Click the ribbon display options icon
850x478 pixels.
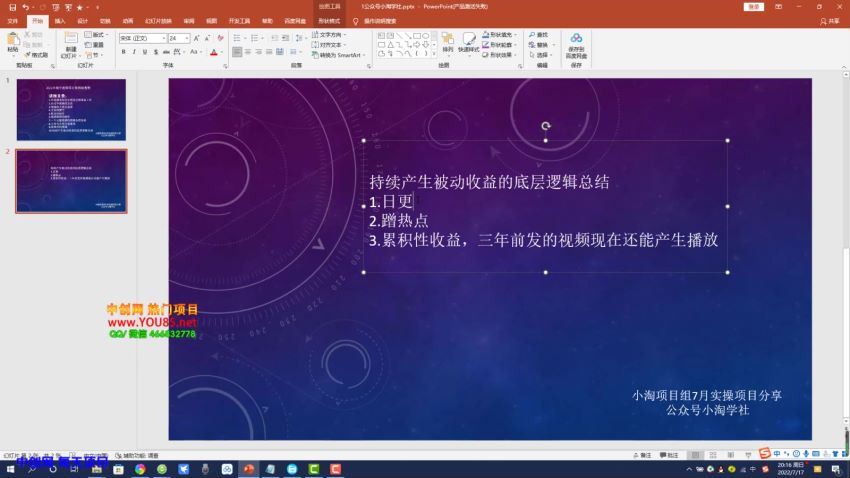pos(778,7)
